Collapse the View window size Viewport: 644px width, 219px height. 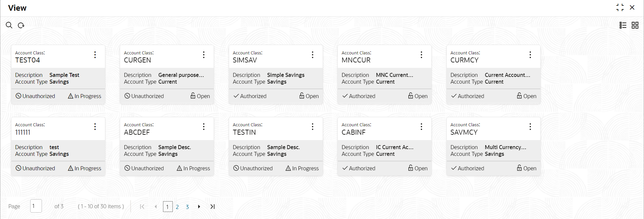pyautogui.click(x=620, y=7)
